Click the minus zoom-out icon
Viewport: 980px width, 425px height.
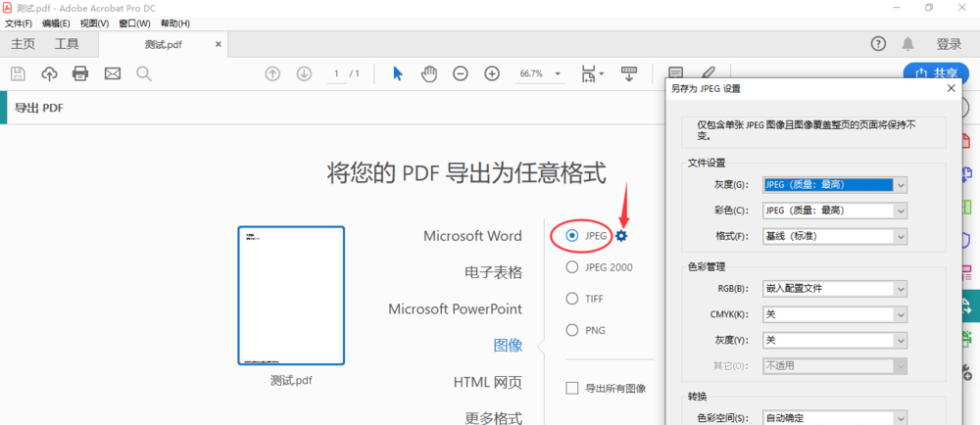point(461,73)
